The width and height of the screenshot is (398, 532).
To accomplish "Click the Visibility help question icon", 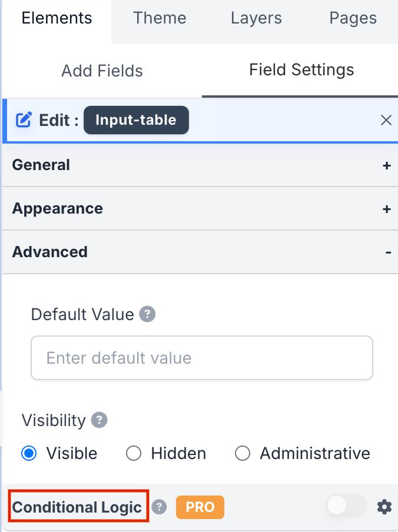I will click(x=99, y=420).
